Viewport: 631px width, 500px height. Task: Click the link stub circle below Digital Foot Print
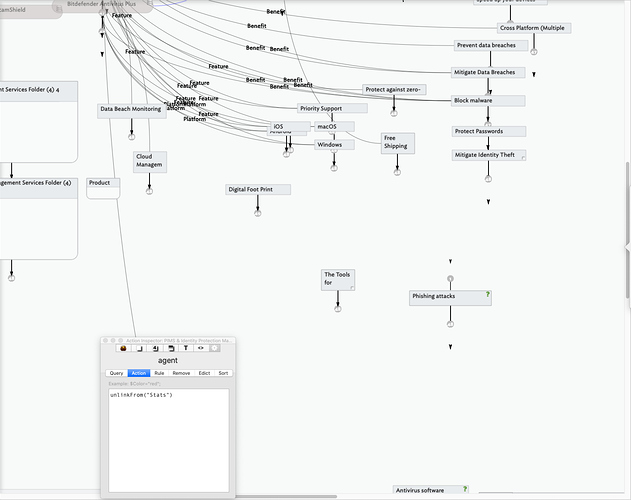pyautogui.click(x=258, y=213)
